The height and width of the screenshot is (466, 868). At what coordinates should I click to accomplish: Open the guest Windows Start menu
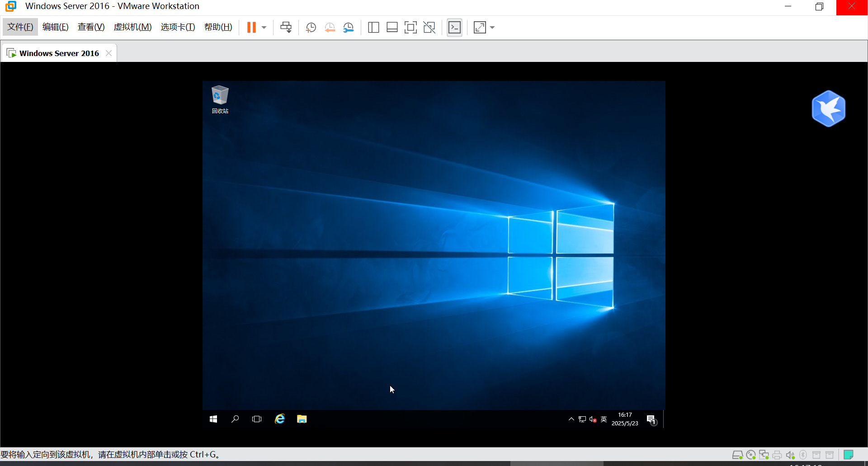click(213, 419)
